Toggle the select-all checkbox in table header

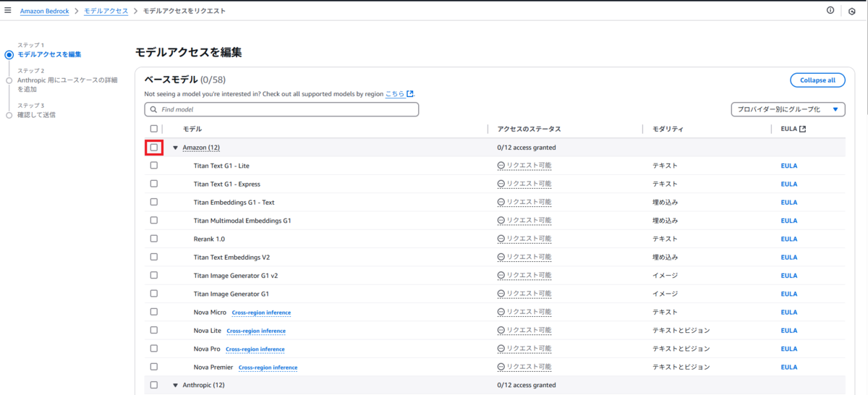point(153,129)
